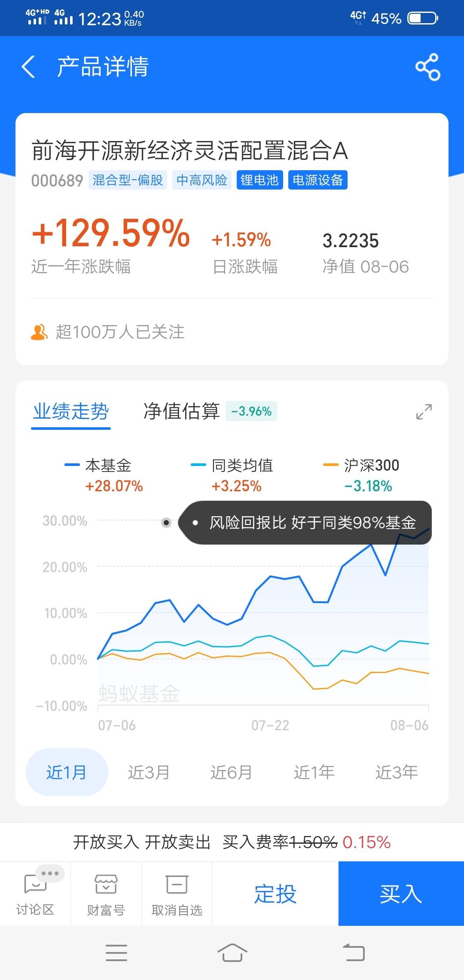Select 近6月 time range
Image resolution: width=464 pixels, height=980 pixels.
coord(231,772)
